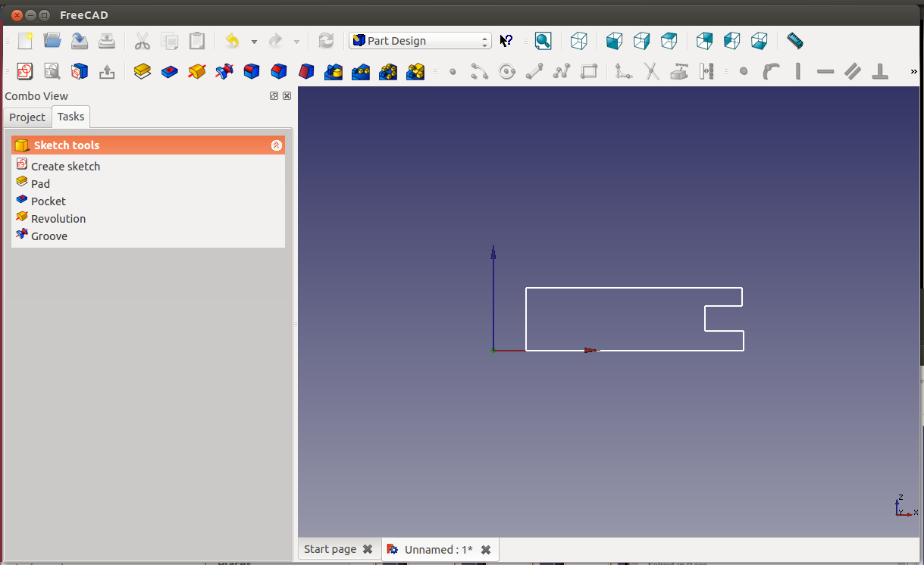Float the Combo View panel
This screenshot has width=924, height=565.
point(274,96)
